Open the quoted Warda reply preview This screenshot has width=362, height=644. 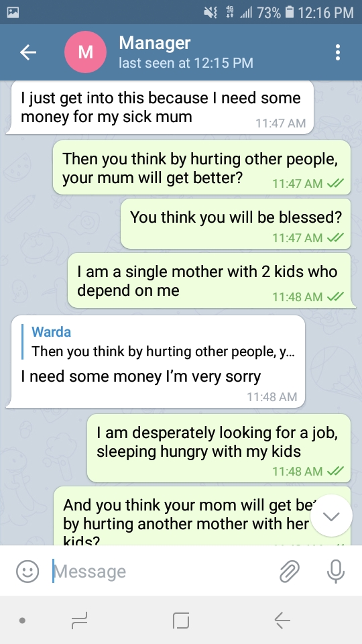tap(163, 341)
